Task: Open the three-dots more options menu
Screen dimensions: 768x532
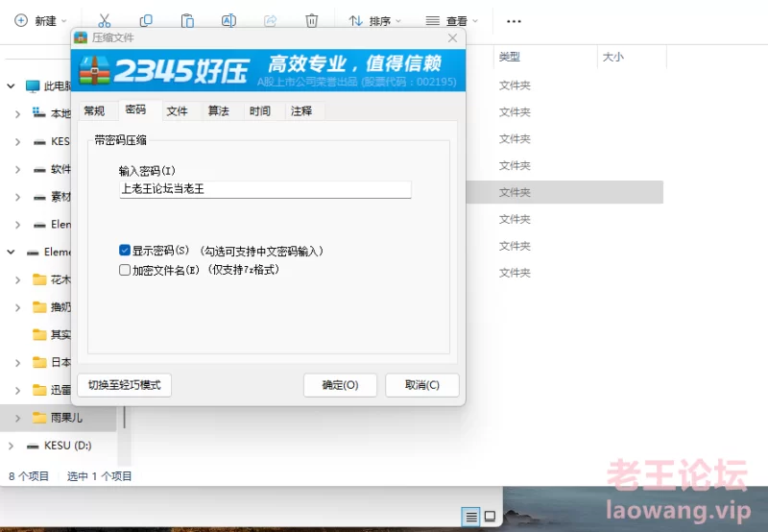Action: pyautogui.click(x=514, y=21)
